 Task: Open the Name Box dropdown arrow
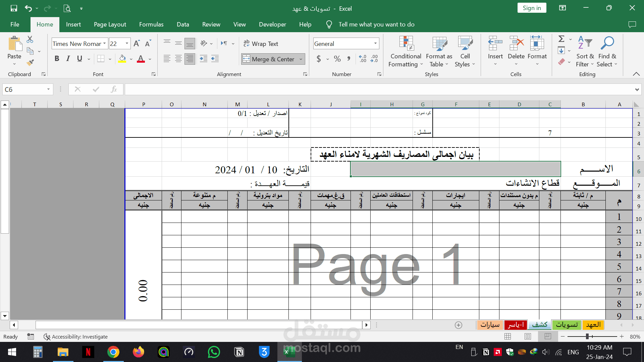pos(48,89)
